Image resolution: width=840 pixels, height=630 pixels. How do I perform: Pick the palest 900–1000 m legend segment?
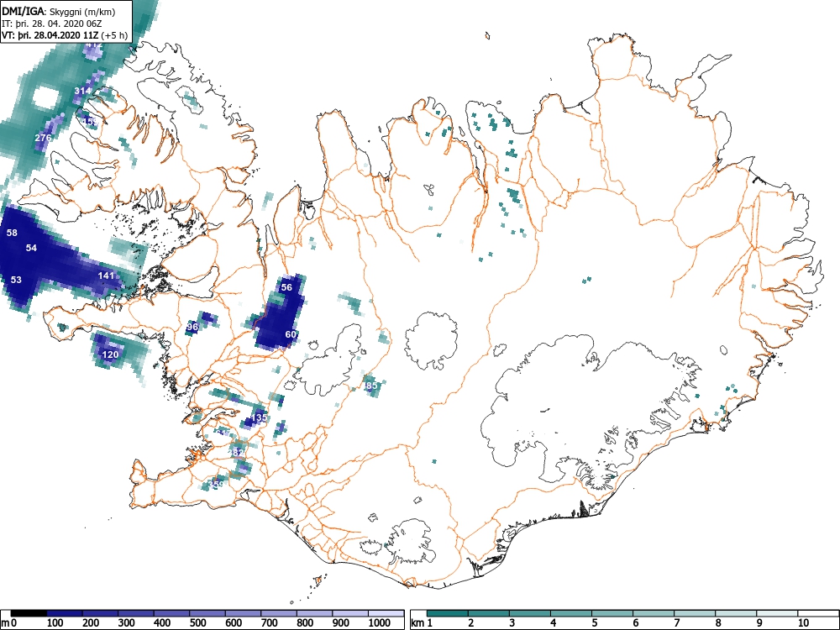350,613
